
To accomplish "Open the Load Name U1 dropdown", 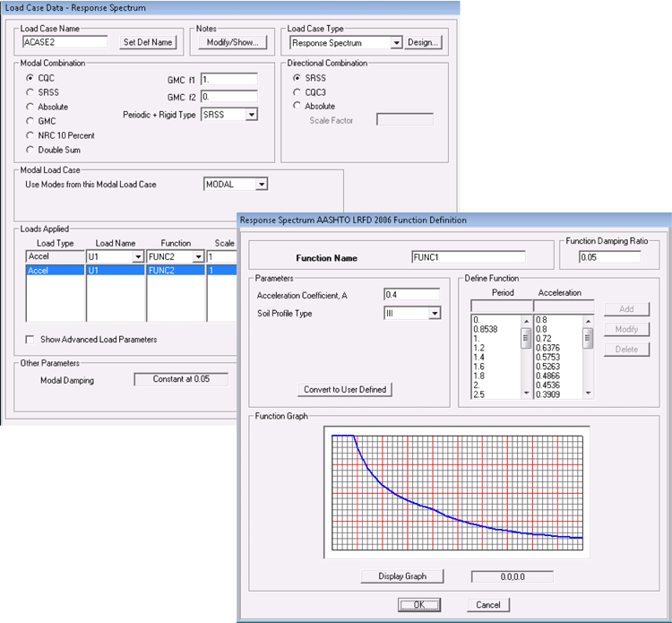I will tap(137, 256).
